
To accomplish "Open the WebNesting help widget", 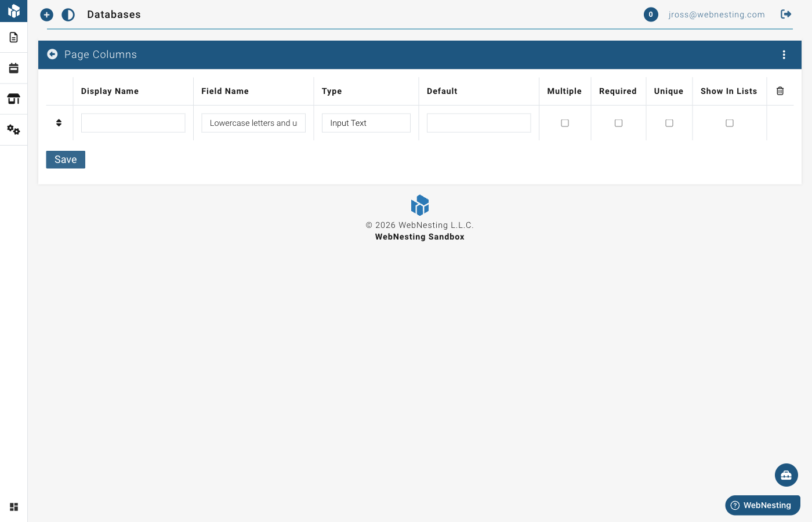I will pos(762,505).
